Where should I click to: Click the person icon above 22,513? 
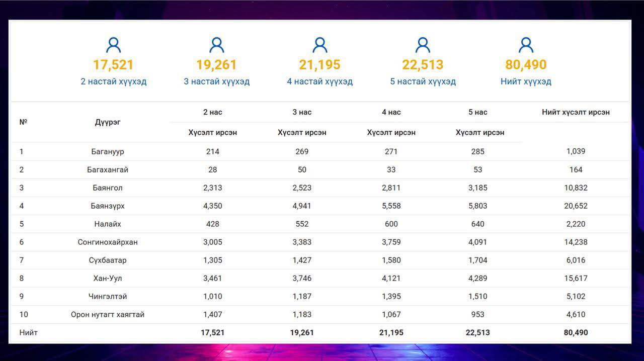coord(423,45)
